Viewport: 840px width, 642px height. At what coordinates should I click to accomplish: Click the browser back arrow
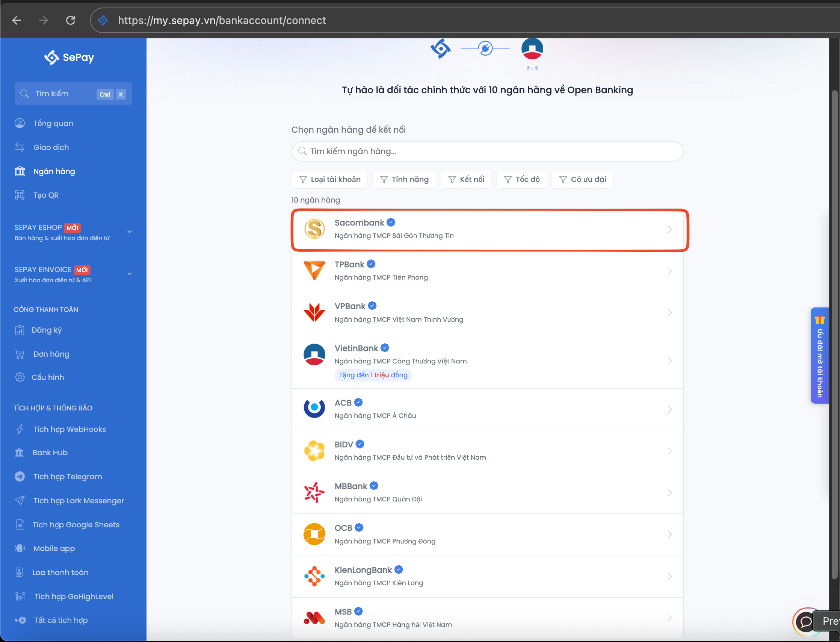pyautogui.click(x=17, y=20)
